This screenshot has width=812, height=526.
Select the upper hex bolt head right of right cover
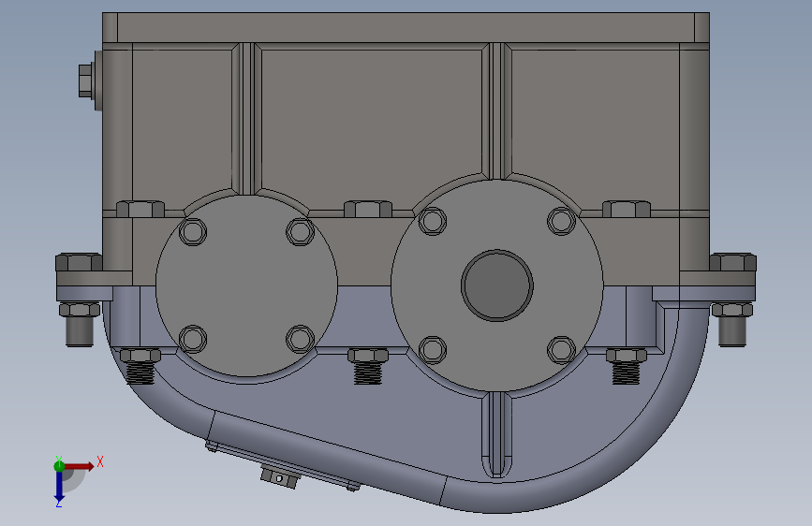coord(627,209)
